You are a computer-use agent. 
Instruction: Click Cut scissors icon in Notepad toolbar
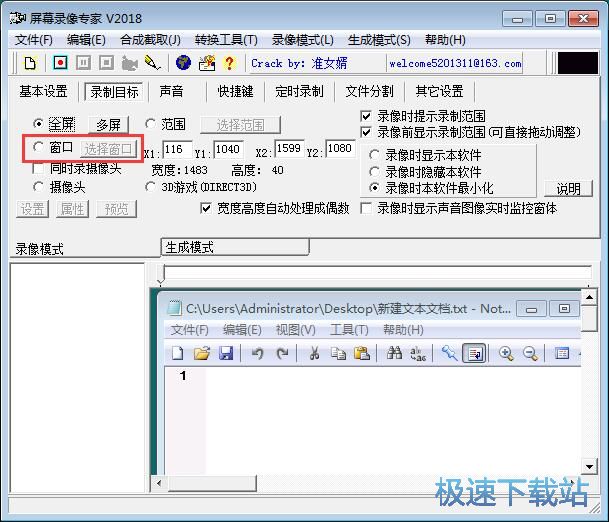[x=314, y=353]
